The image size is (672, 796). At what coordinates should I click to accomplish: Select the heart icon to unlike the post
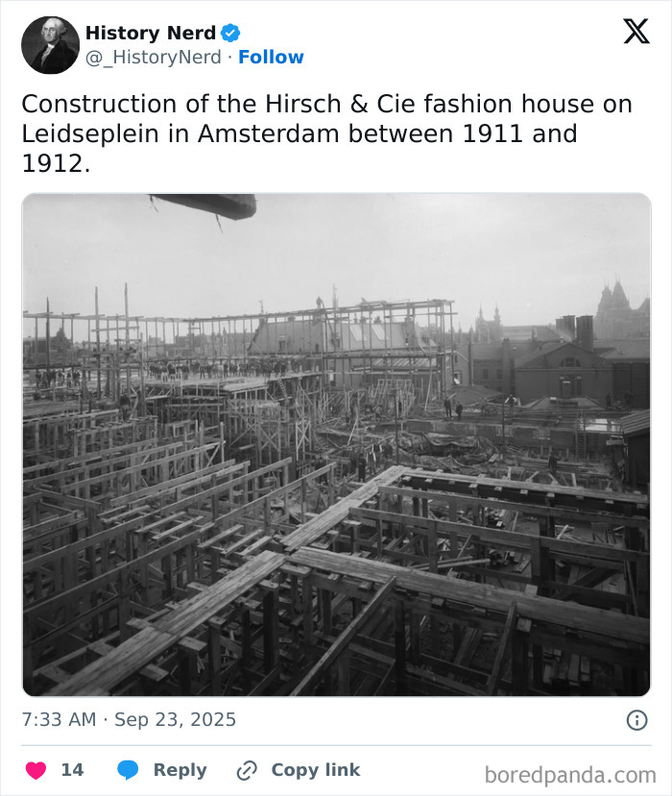[36, 770]
